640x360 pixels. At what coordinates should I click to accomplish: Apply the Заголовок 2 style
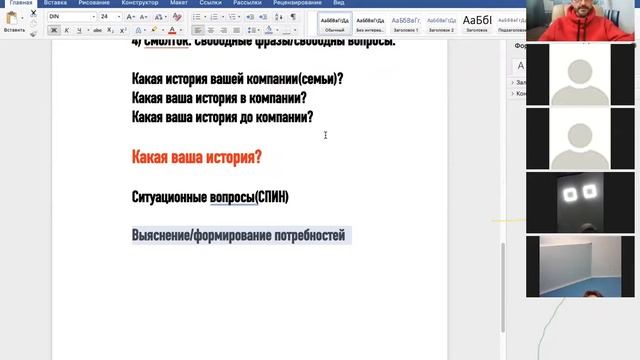point(441,24)
